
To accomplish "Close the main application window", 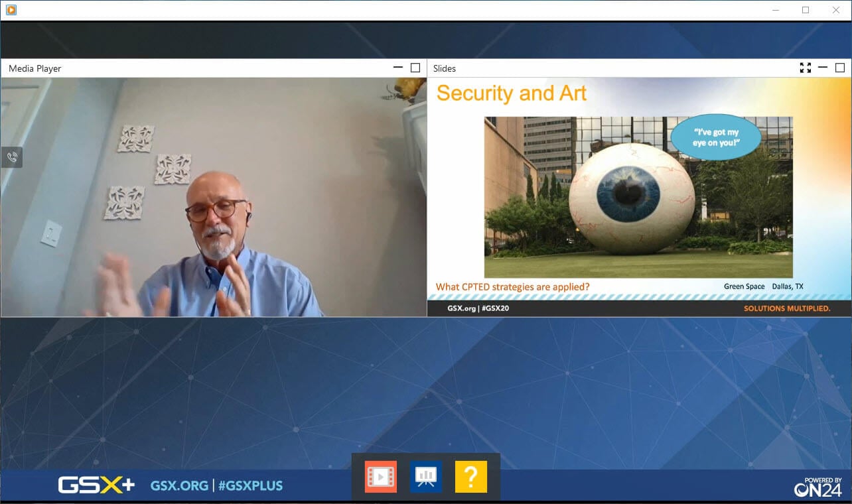I will click(836, 10).
